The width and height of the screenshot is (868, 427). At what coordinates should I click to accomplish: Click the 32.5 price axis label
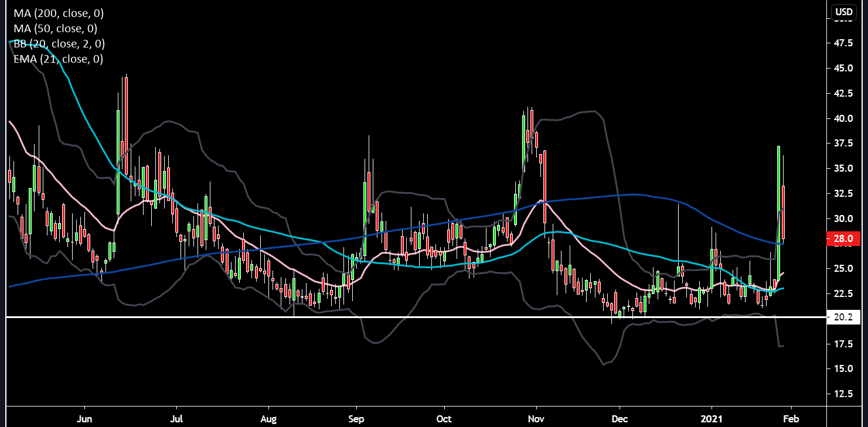[844, 193]
